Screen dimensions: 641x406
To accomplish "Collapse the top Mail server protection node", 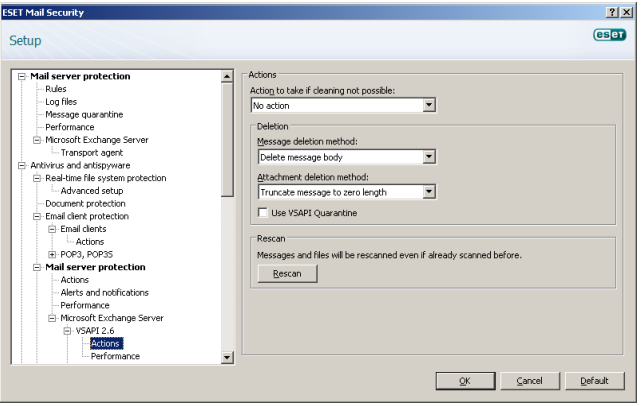I will [x=22, y=77].
